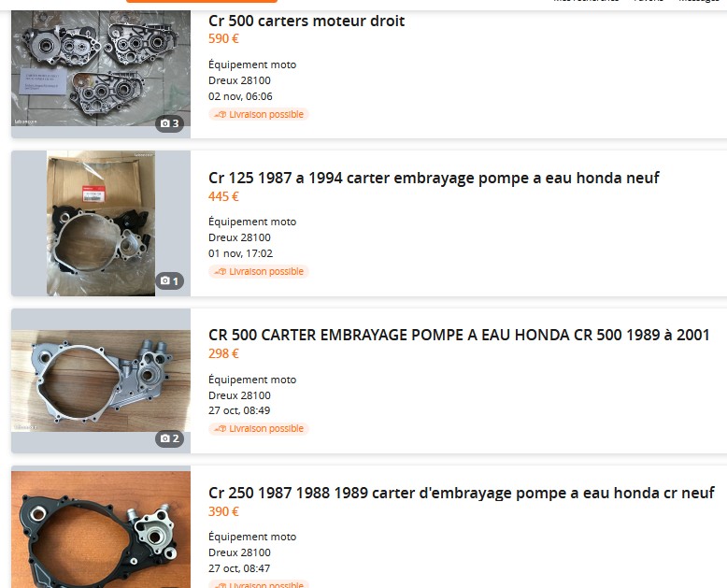Click the photo of three Cr 500 engine cases
The image size is (727, 588).
[101, 68]
